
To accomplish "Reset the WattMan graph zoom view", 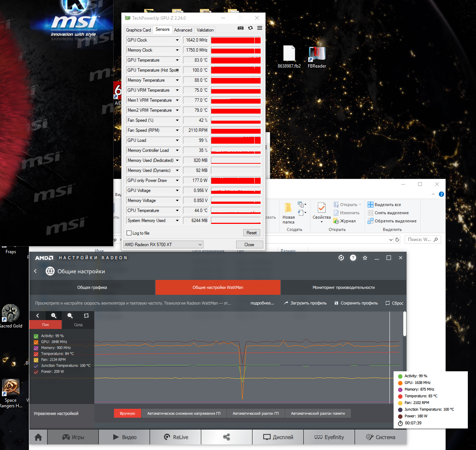I will (86, 316).
